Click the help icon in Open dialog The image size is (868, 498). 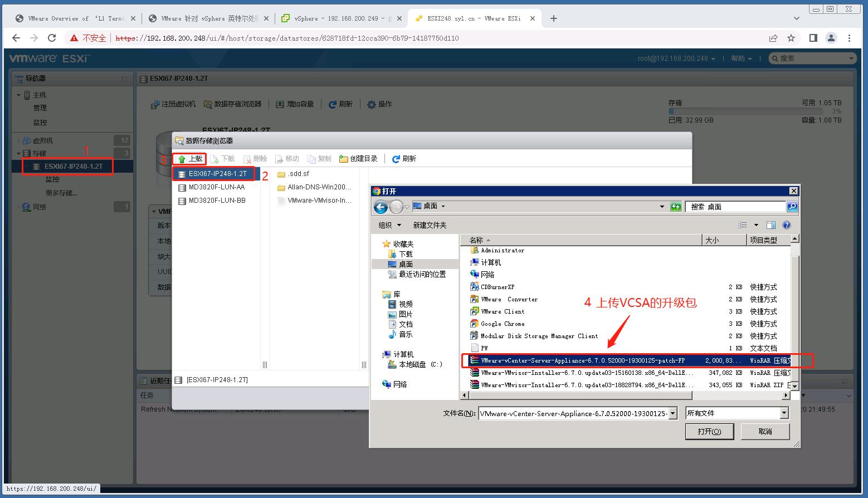[787, 225]
